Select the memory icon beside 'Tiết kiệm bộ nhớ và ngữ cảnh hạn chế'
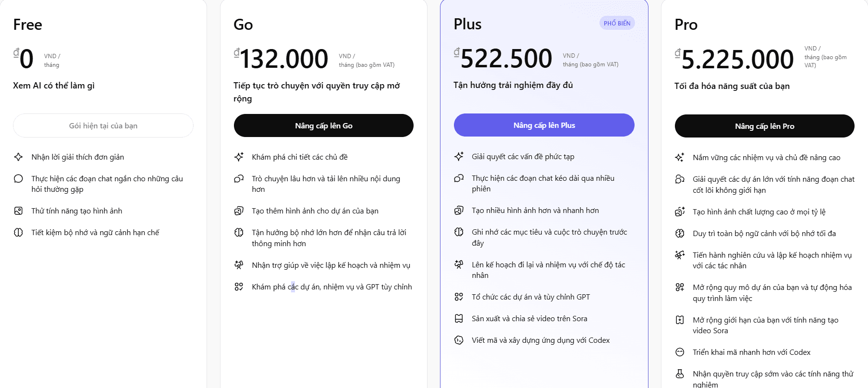This screenshot has height=388, width=868. [19, 232]
